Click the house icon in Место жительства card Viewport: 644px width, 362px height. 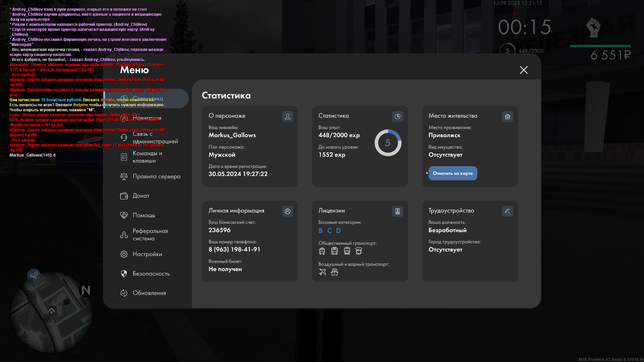[507, 116]
